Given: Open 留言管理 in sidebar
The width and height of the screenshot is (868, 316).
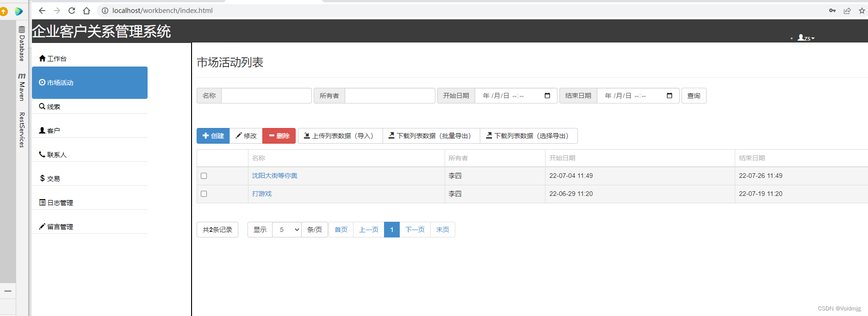Looking at the screenshot, I should coord(56,227).
